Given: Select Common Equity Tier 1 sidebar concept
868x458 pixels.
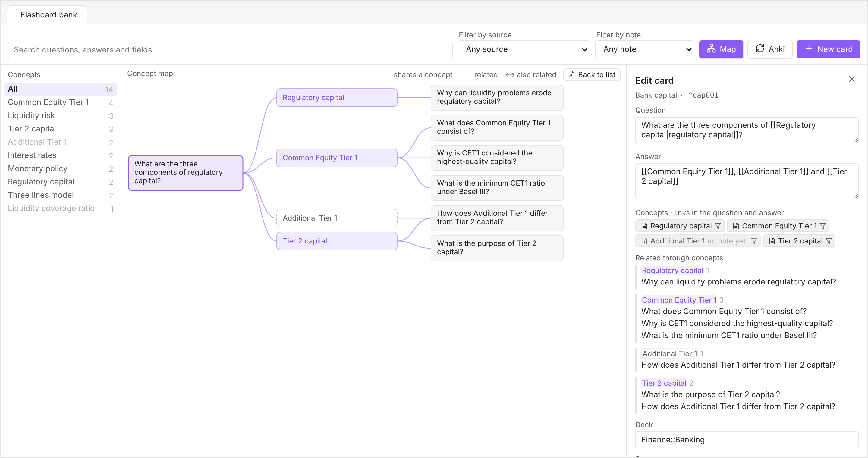Looking at the screenshot, I should tap(60, 102).
